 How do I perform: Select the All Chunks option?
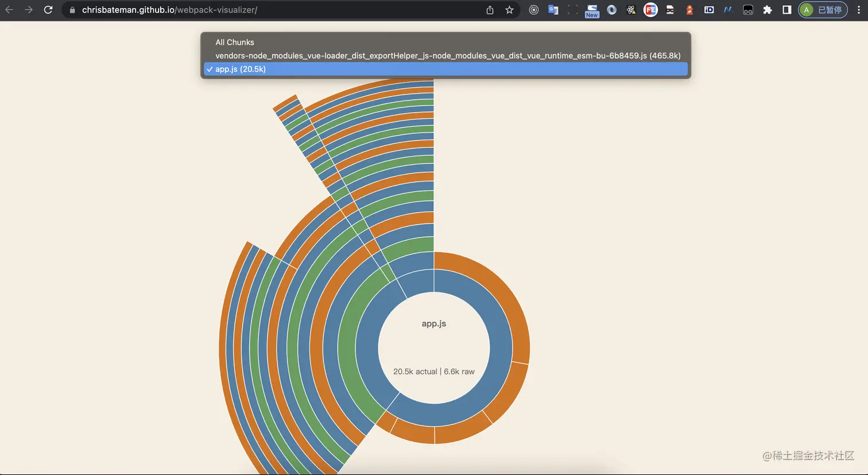click(x=445, y=42)
